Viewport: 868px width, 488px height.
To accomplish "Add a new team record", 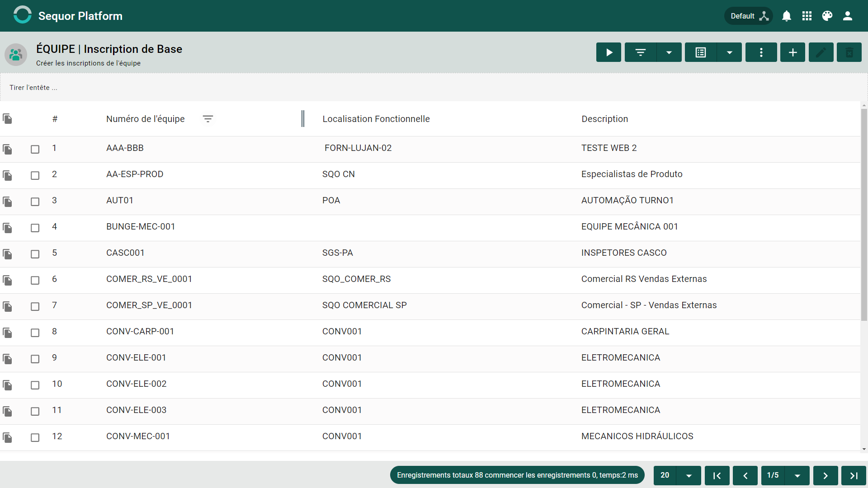I will [x=793, y=52].
